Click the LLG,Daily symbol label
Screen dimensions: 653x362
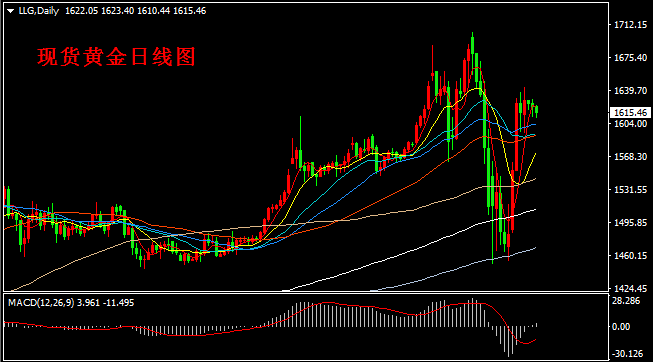[39, 11]
